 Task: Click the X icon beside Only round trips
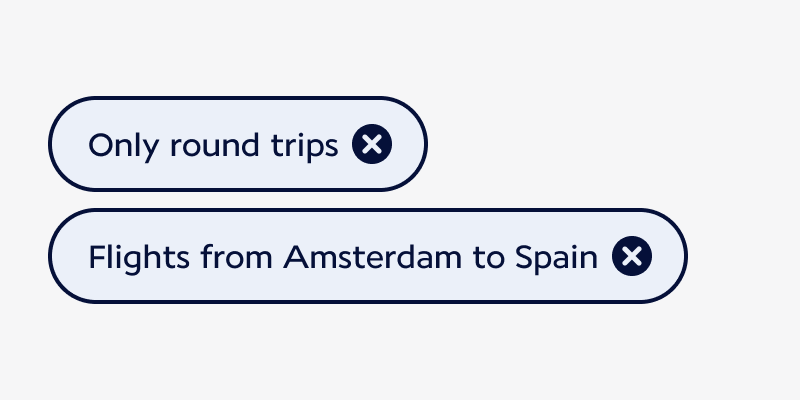coord(372,145)
